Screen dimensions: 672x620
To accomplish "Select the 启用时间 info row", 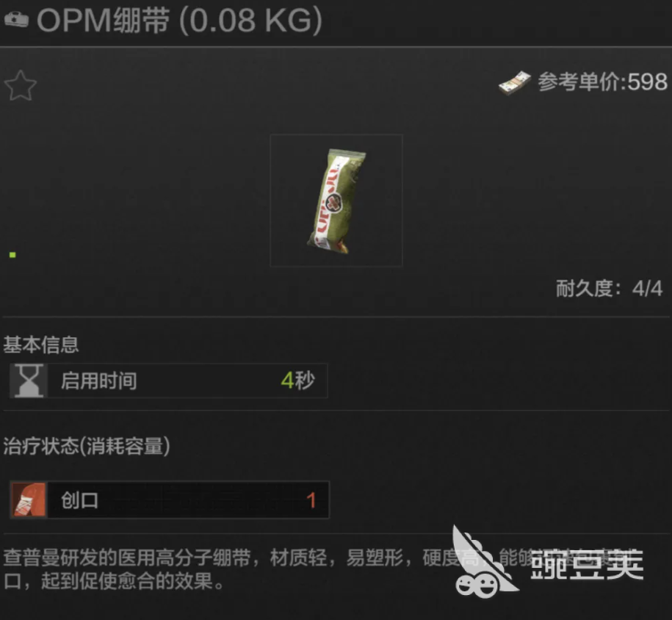I will click(x=170, y=381).
